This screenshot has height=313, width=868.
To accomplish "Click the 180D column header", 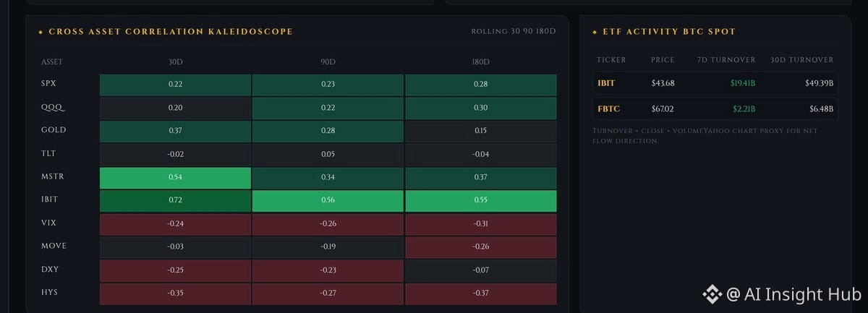I will [x=481, y=62].
